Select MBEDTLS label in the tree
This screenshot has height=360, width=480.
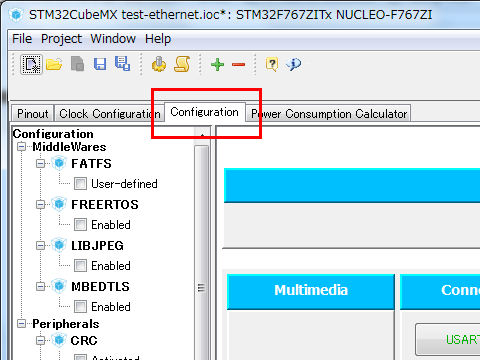click(100, 286)
